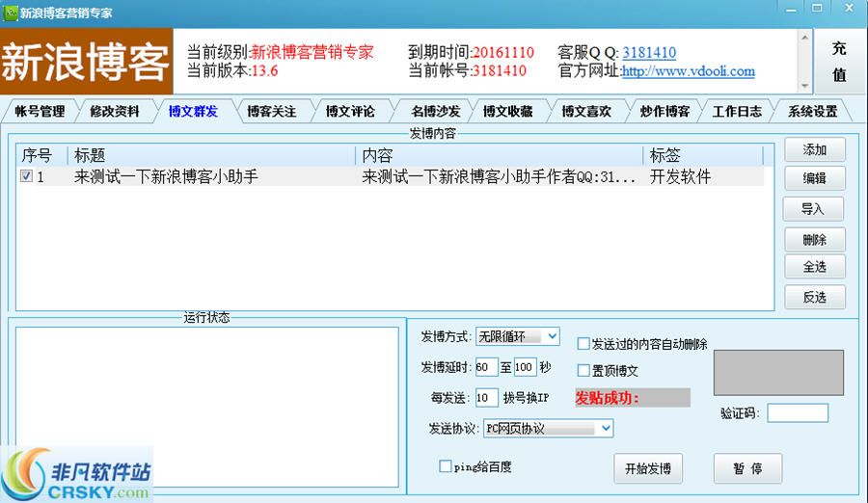Image resolution: width=868 pixels, height=503 pixels.
Task: Open the 帐号管理 tab
Action: [40, 111]
